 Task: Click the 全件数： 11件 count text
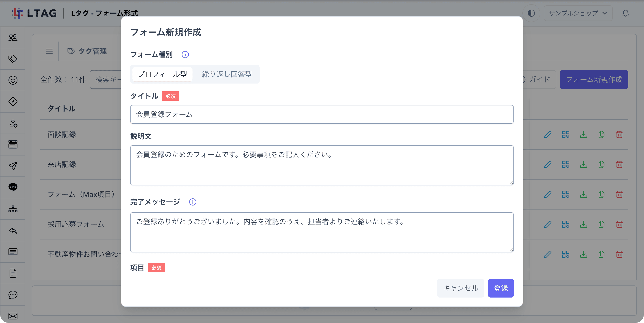63,80
